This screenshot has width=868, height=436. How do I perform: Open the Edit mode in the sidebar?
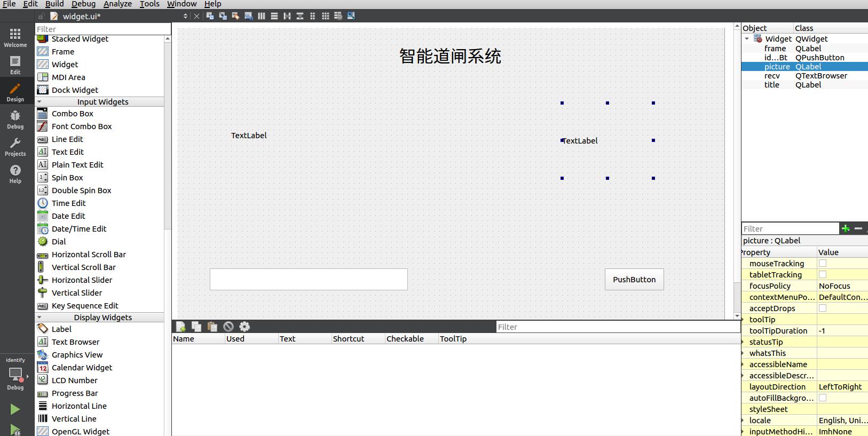[15, 65]
